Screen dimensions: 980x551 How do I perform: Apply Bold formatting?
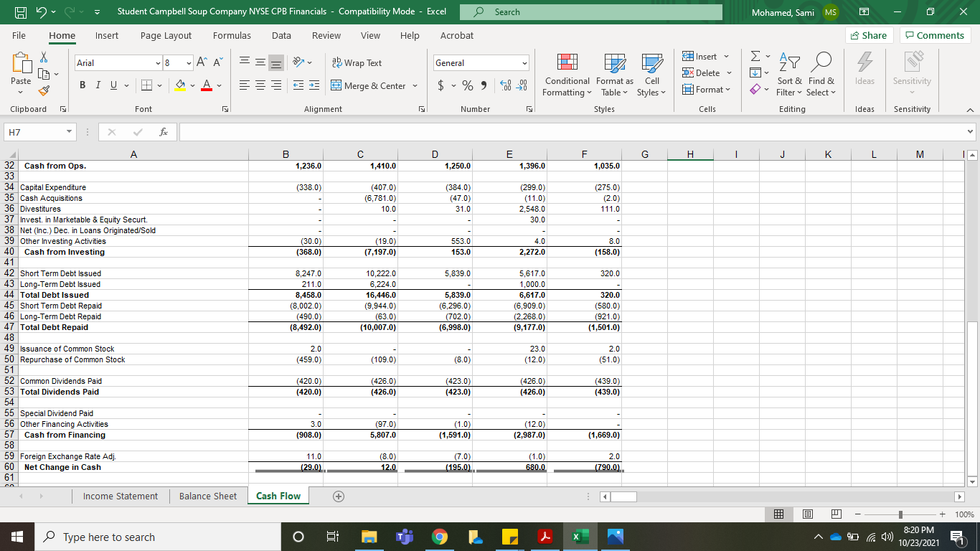click(82, 85)
